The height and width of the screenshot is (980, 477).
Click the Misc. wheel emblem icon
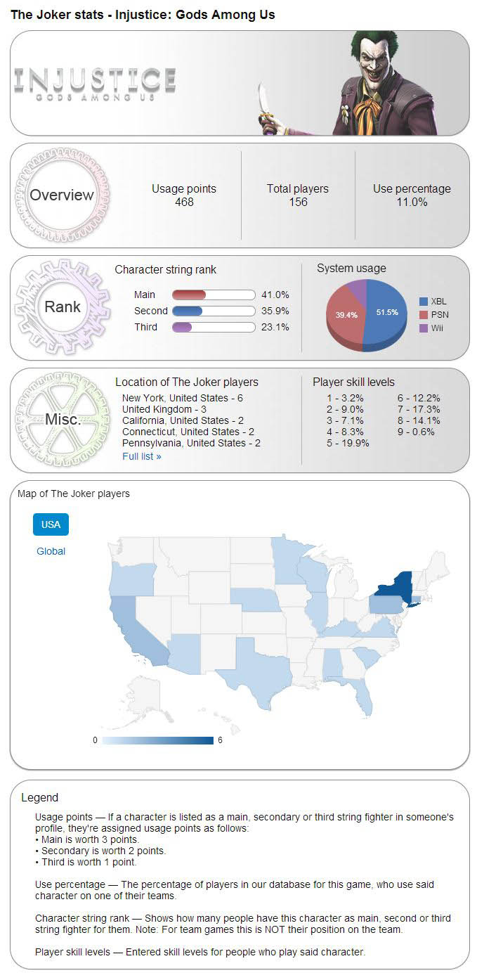click(x=63, y=420)
